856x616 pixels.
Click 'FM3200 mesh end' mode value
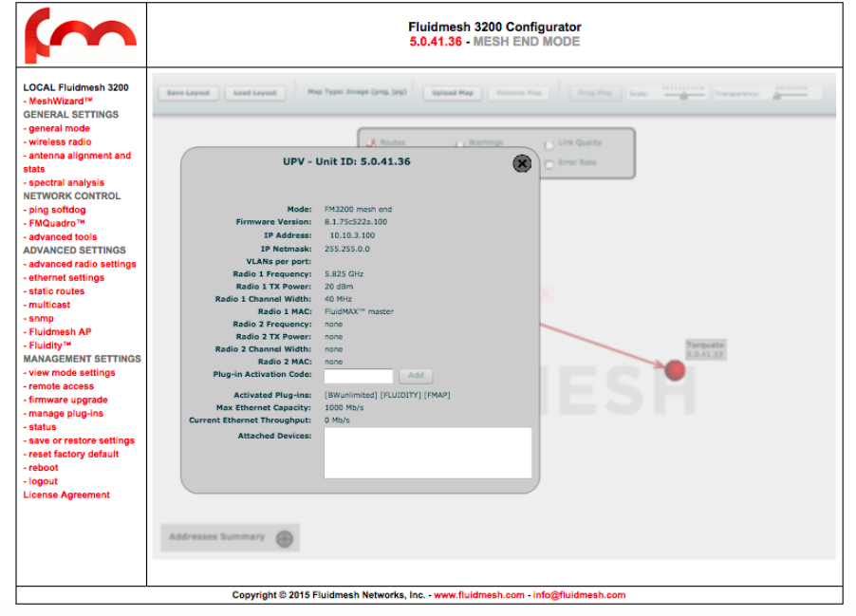point(358,209)
